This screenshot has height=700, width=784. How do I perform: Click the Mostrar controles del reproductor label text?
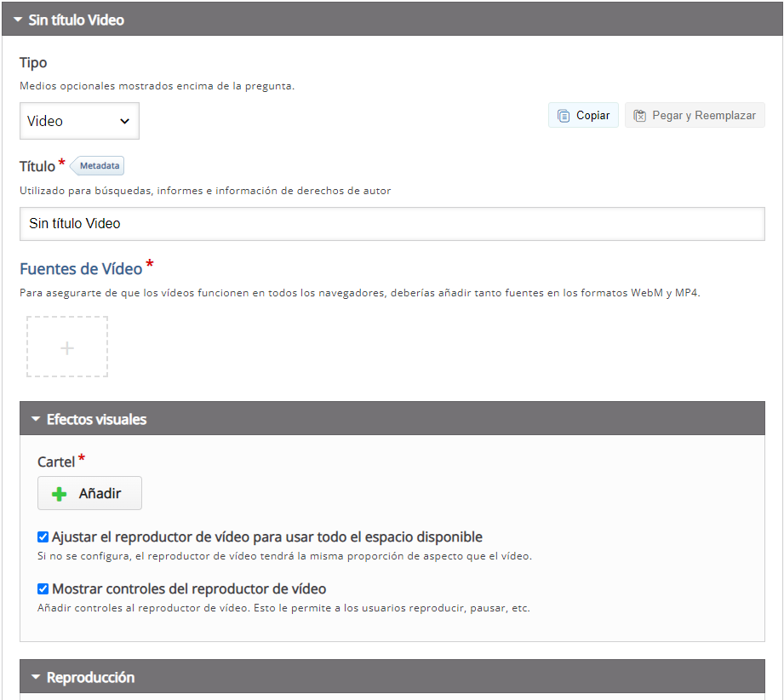tap(189, 589)
